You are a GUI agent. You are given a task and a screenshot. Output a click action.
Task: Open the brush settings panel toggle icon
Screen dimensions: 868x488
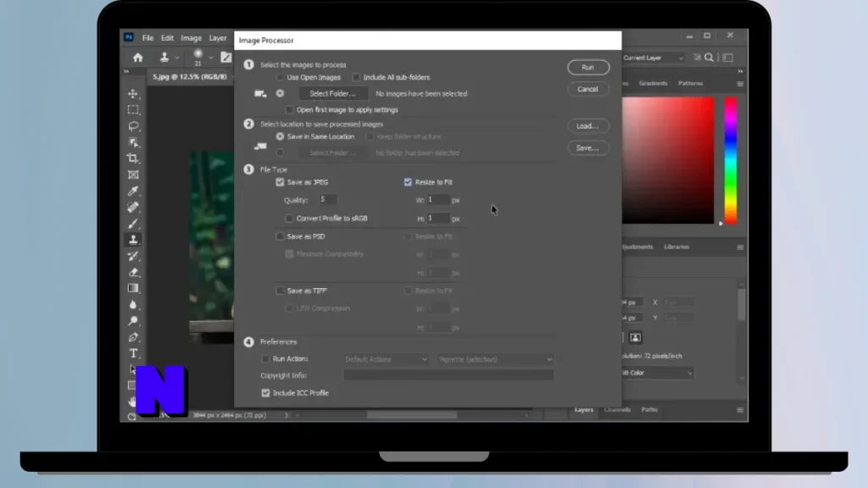coord(225,57)
